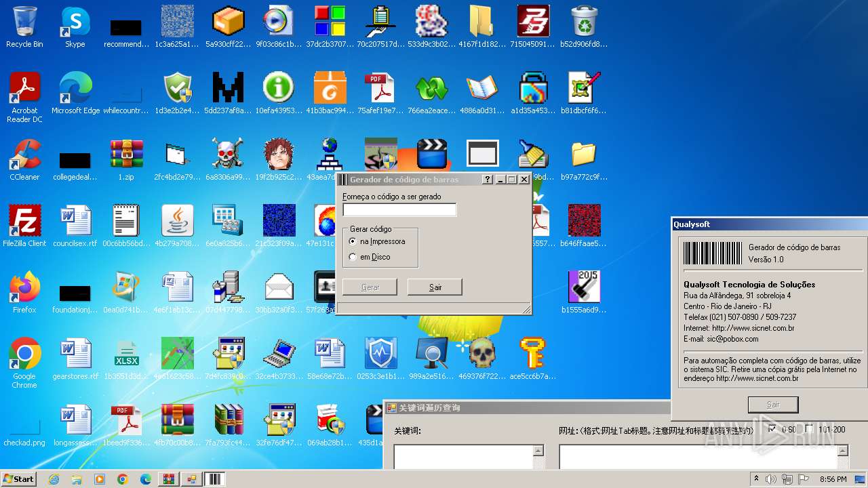Click Sair button in Gerador de código window
The image size is (868, 488).
[435, 287]
